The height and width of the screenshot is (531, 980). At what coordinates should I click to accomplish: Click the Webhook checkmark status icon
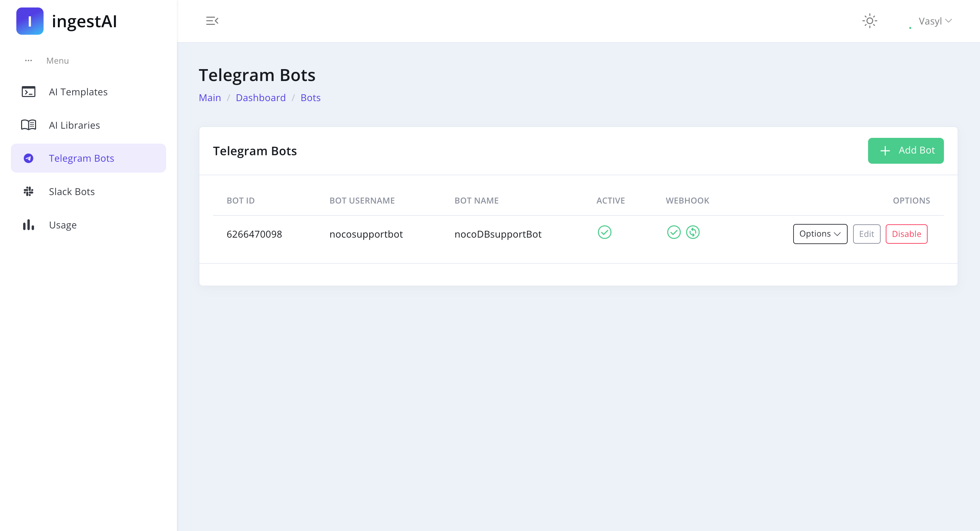point(673,232)
